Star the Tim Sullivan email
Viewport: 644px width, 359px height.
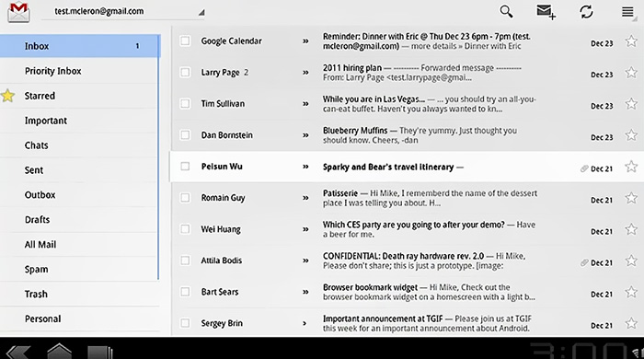[631, 104]
